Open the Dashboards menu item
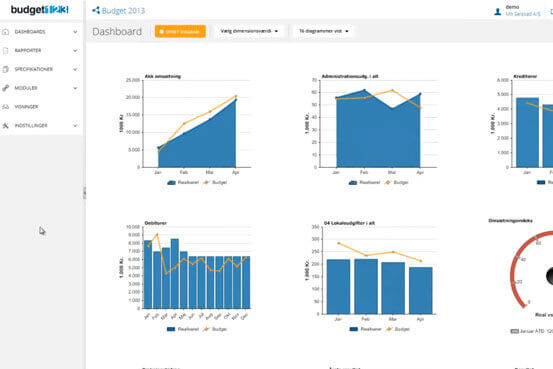 click(30, 32)
